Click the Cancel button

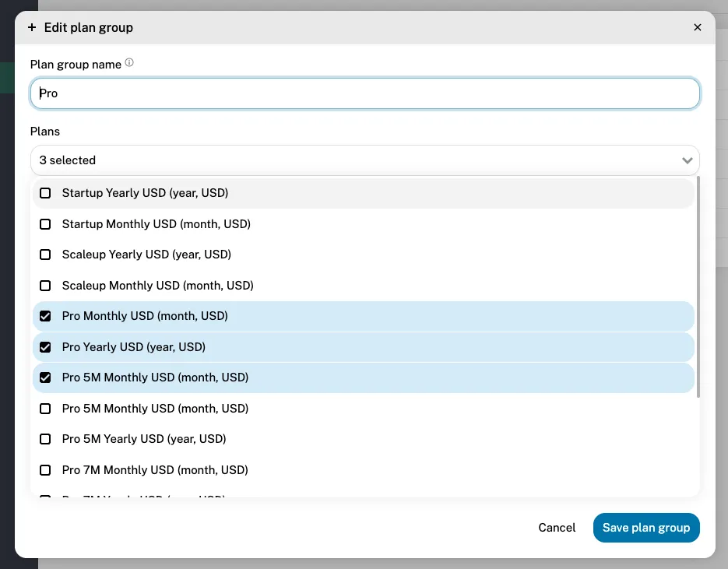point(557,528)
